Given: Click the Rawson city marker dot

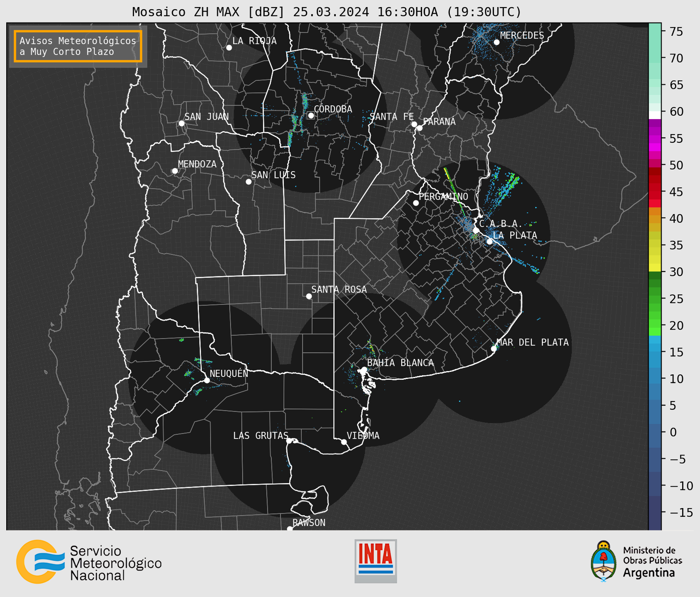Looking at the screenshot, I should point(290,528).
